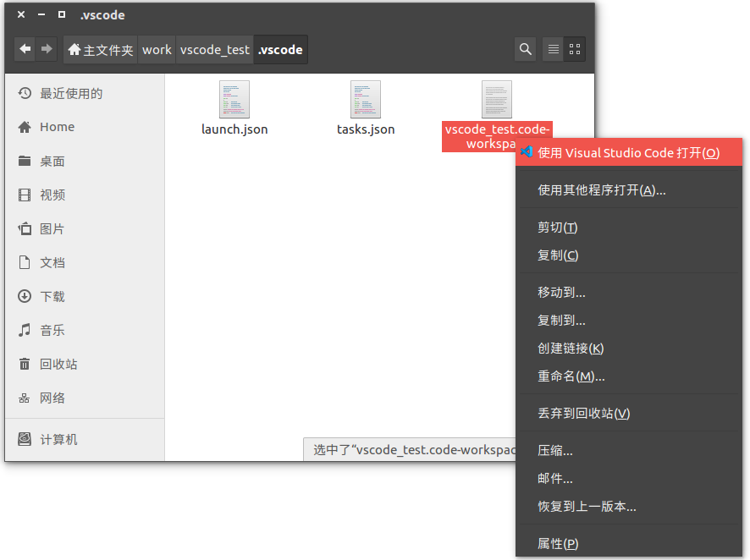Switch to icon grid view
The width and height of the screenshot is (750, 560).
[x=575, y=49]
